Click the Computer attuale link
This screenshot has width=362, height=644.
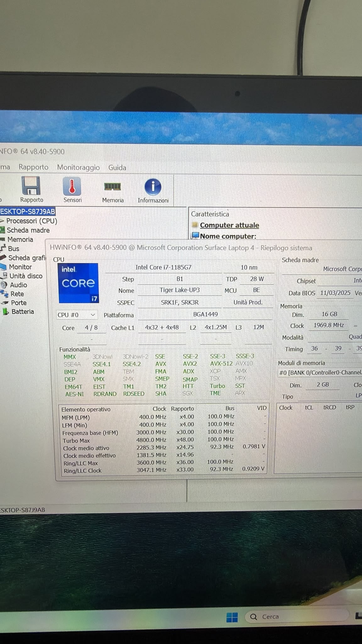coord(229,225)
